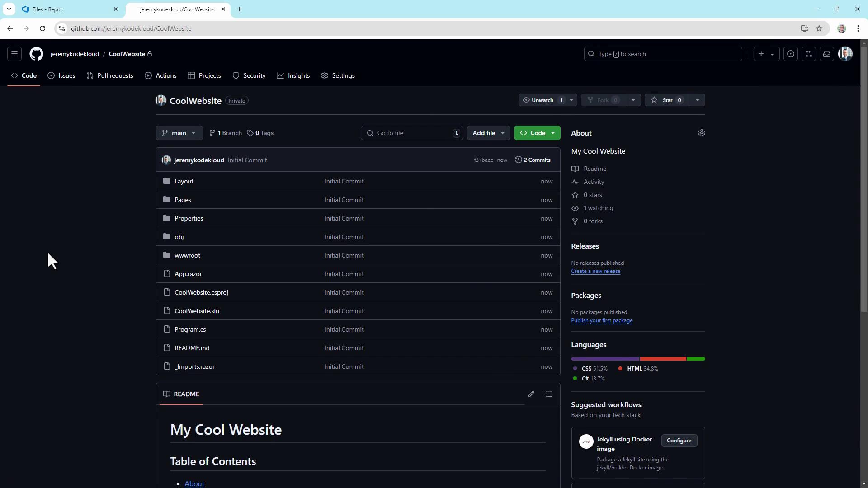Open the tab search chevron in Chrome
This screenshot has width=868, height=488.
point(9,9)
